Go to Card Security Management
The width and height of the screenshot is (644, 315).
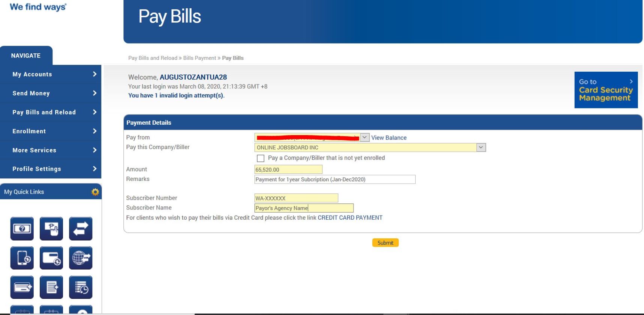[606, 90]
